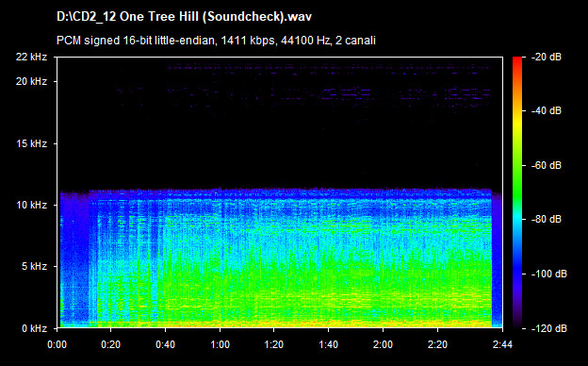The width and height of the screenshot is (588, 366).
Task: Click the file name title text
Action: pyautogui.click(x=184, y=17)
